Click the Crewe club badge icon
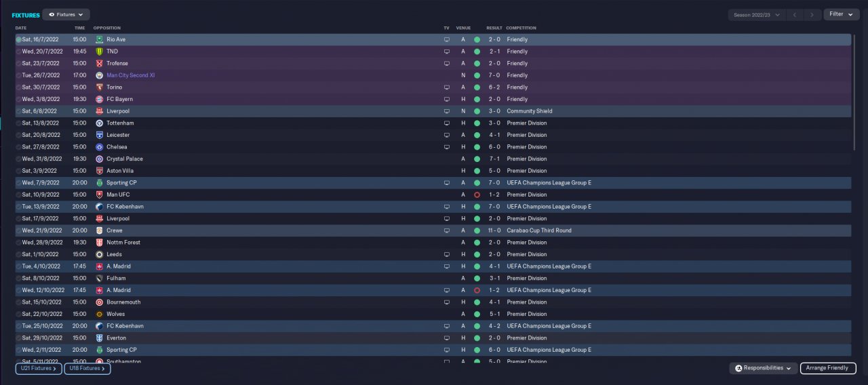 click(99, 230)
